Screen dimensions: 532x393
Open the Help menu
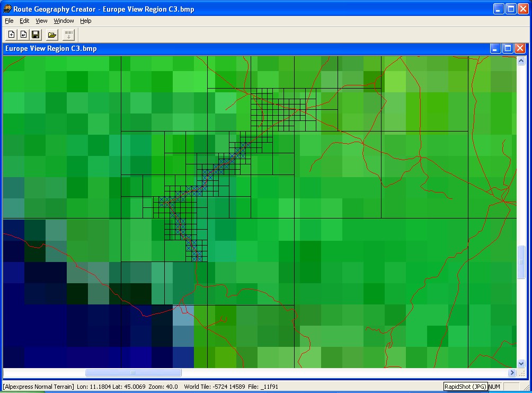coord(85,21)
